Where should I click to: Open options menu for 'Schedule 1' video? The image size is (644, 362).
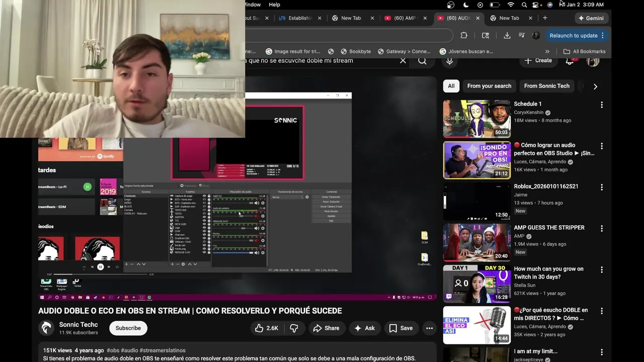coord(602,105)
